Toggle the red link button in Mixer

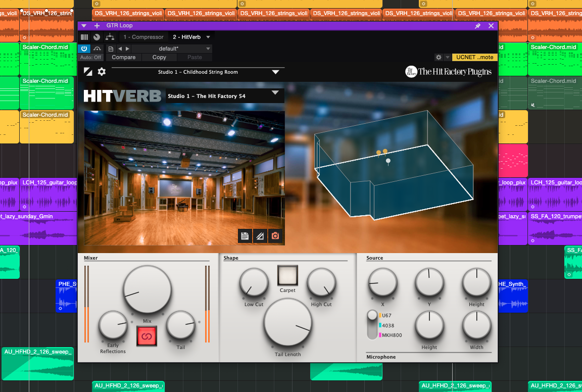tap(147, 336)
